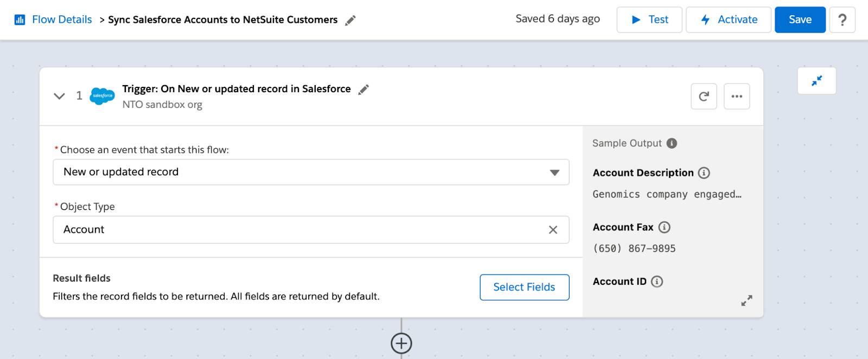Open the event dropdown showing New or updated record
This screenshot has height=359, width=868.
pos(310,172)
